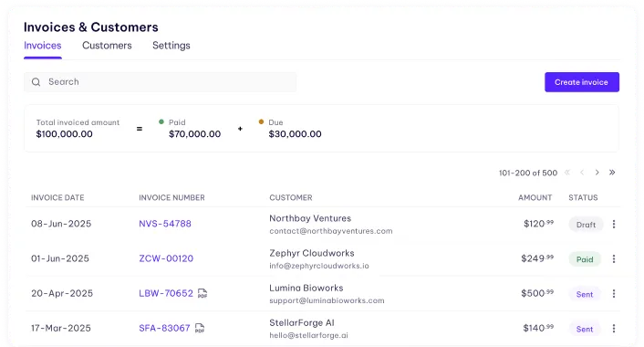Screen dimensions: 644x347
Task: Focus the Search input field
Action: point(161,82)
